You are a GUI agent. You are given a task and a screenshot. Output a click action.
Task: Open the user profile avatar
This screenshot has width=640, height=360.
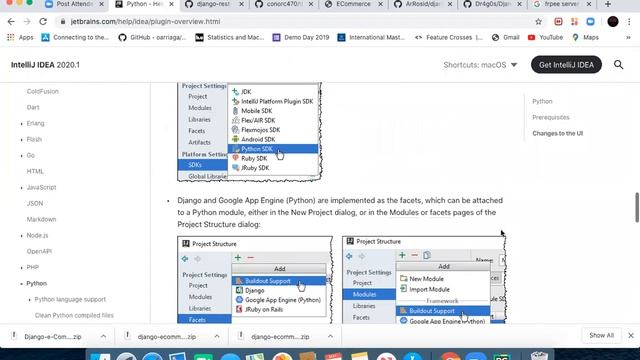(613, 22)
